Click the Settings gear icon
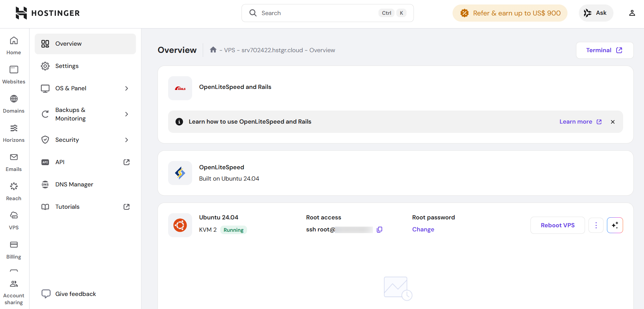This screenshot has width=644, height=309. pos(45,66)
